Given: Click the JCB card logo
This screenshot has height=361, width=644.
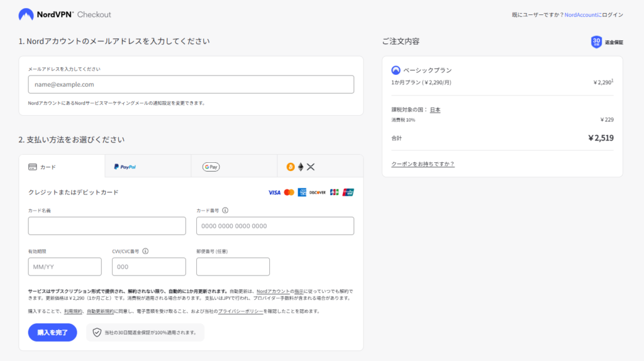Looking at the screenshot, I should (x=335, y=192).
